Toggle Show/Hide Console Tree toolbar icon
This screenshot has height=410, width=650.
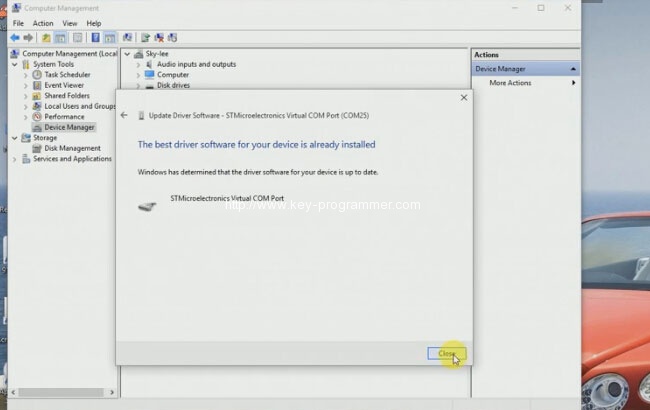point(60,38)
